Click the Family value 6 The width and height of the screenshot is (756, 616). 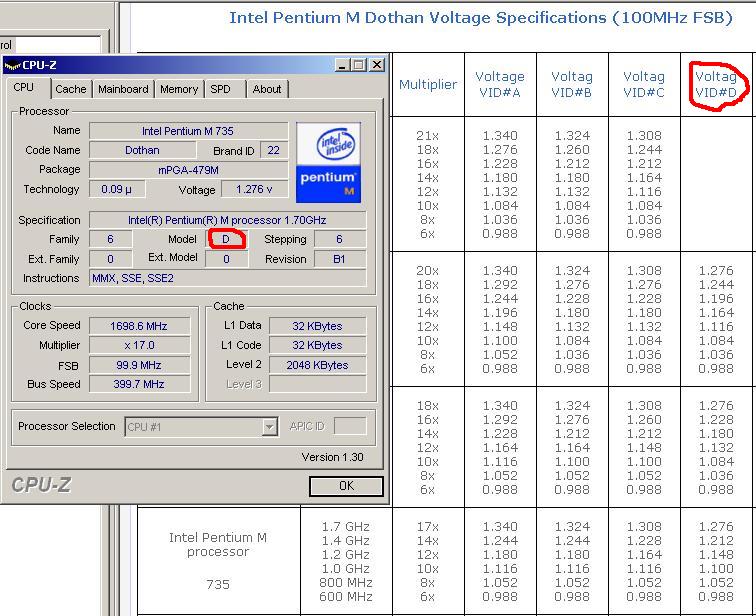pyautogui.click(x=110, y=239)
